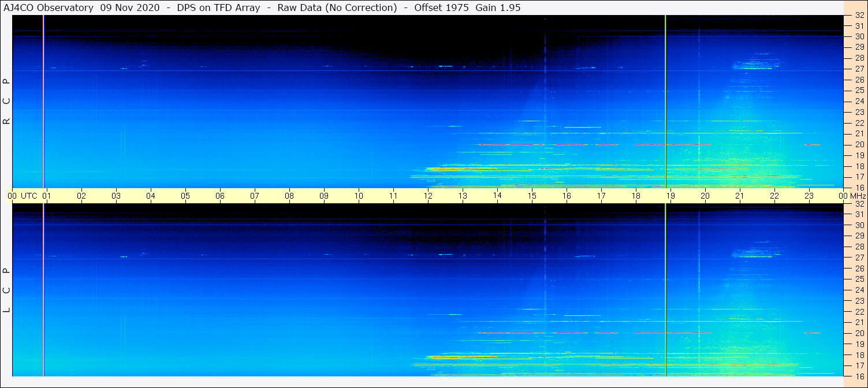Image resolution: width=868 pixels, height=388 pixels.
Task: Click the 16 MHz label in LCP scale
Action: (x=859, y=376)
